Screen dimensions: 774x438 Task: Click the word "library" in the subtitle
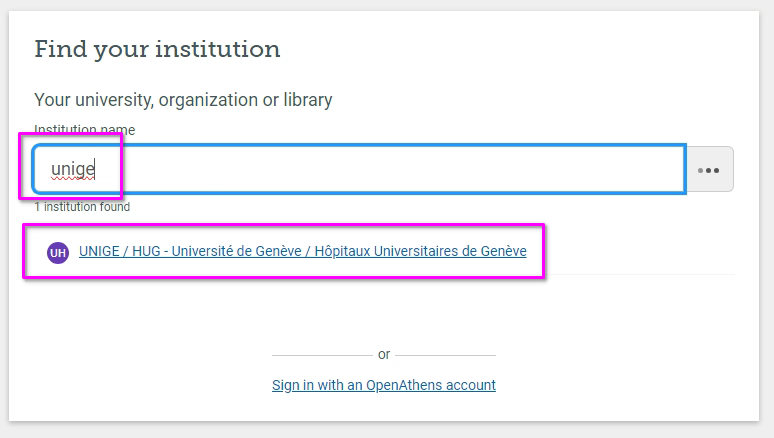click(x=308, y=100)
